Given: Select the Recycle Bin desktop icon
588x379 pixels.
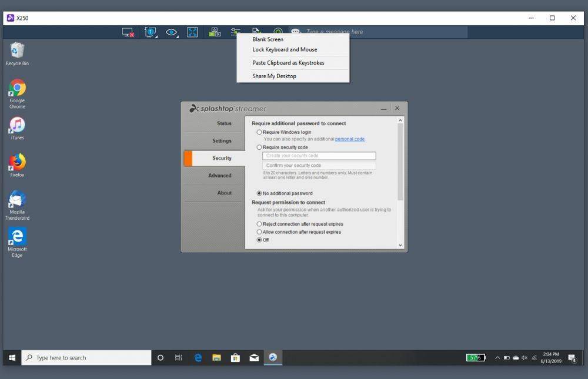Looking at the screenshot, I should 17,54.
